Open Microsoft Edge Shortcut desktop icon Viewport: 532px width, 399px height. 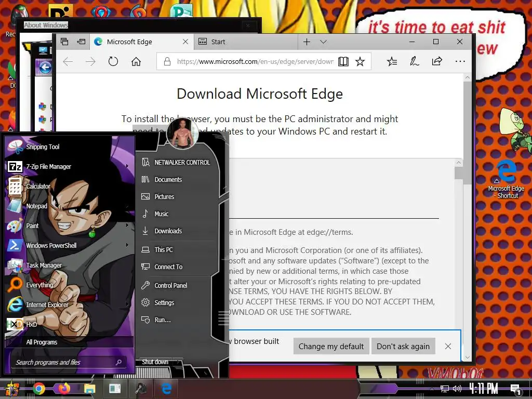coord(507,179)
